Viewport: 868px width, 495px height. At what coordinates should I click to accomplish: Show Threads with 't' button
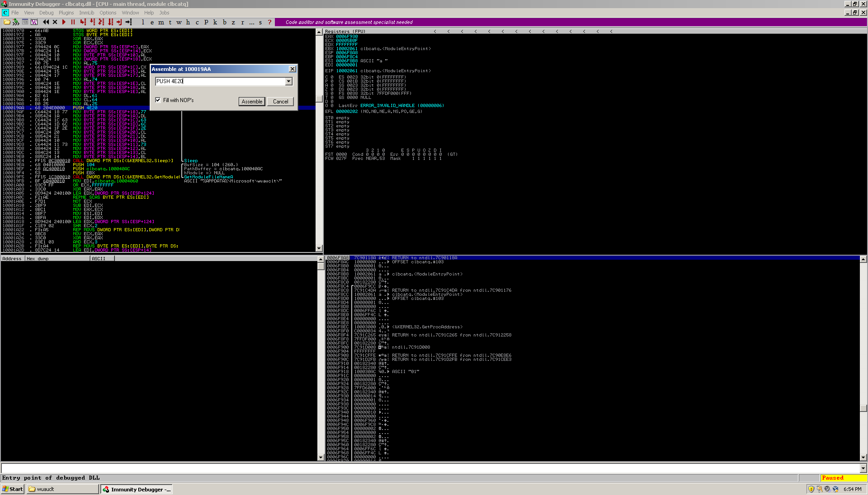170,22
